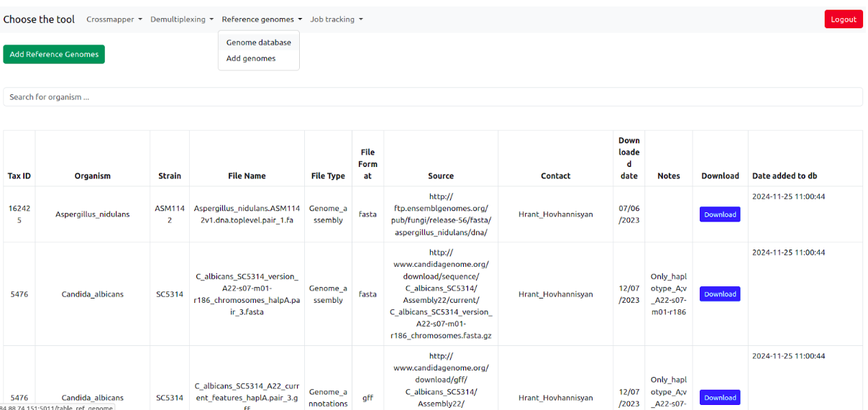Screen dimensions: 868x410
Task: Download the Candida_albicans gff annotations
Action: (x=719, y=398)
